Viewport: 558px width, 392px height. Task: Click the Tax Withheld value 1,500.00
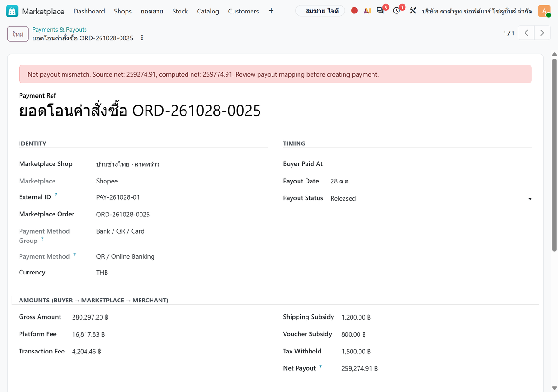point(356,352)
